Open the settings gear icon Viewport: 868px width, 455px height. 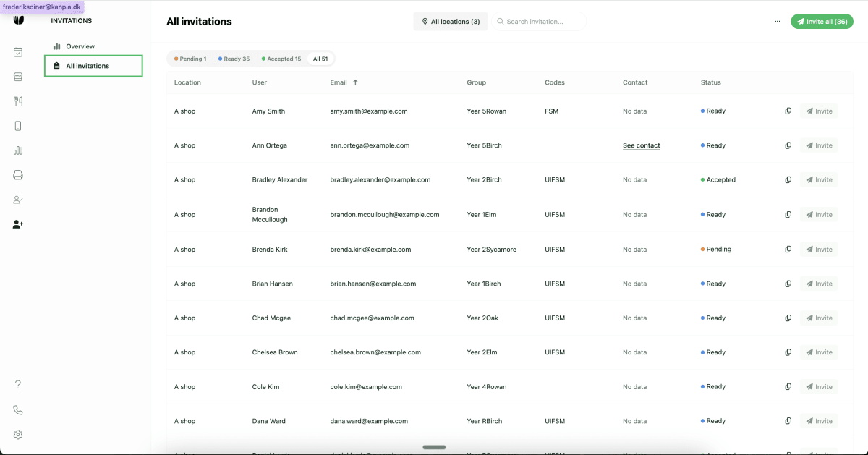(x=18, y=435)
